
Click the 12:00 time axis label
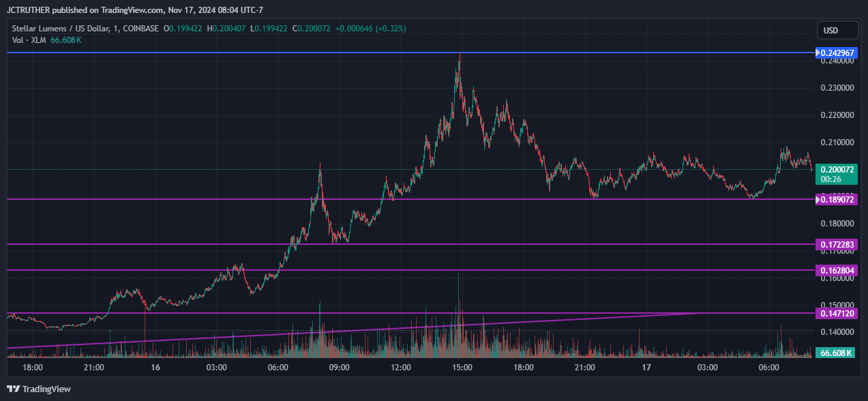pyautogui.click(x=401, y=368)
